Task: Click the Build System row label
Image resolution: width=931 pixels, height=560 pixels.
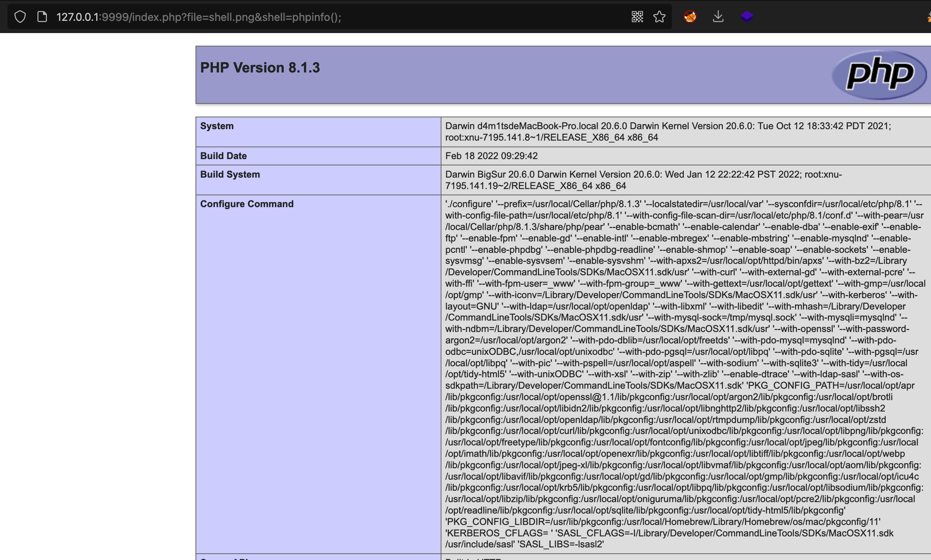Action: 230,174
